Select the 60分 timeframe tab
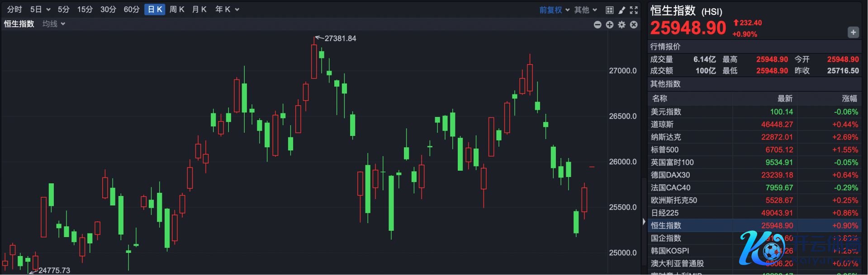This screenshot has height=275, width=868. pos(132,9)
